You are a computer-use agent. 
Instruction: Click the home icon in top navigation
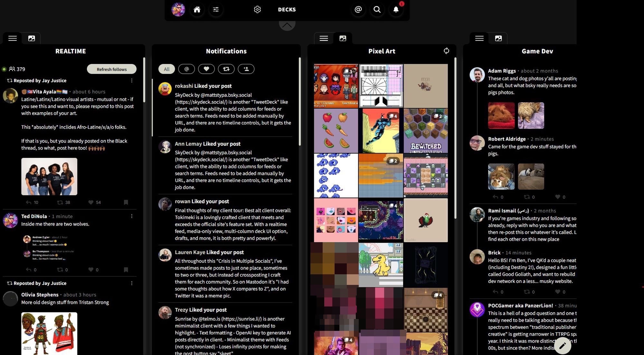point(196,9)
